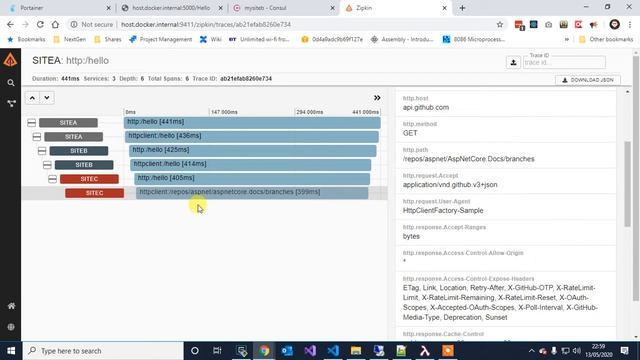Click browser forward arrow

click(25, 24)
